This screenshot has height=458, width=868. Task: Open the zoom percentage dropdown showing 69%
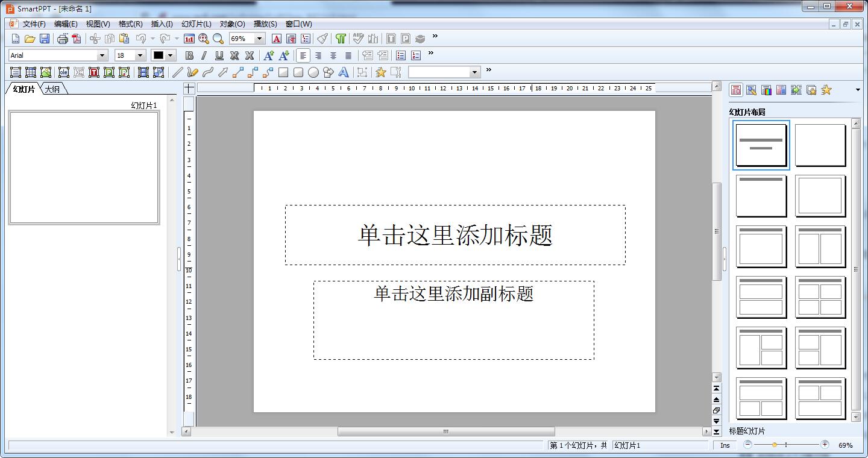tap(260, 39)
